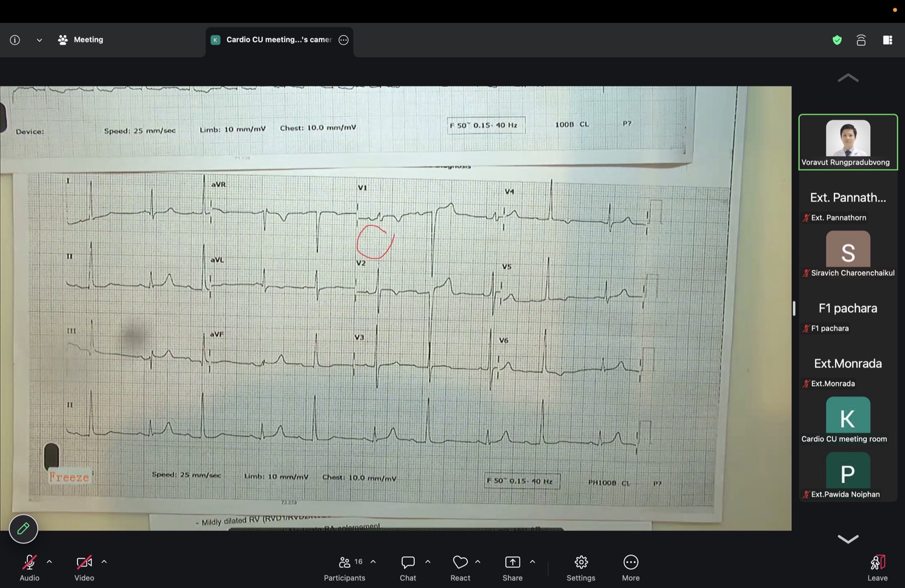Open the meeting info icon

(15, 40)
